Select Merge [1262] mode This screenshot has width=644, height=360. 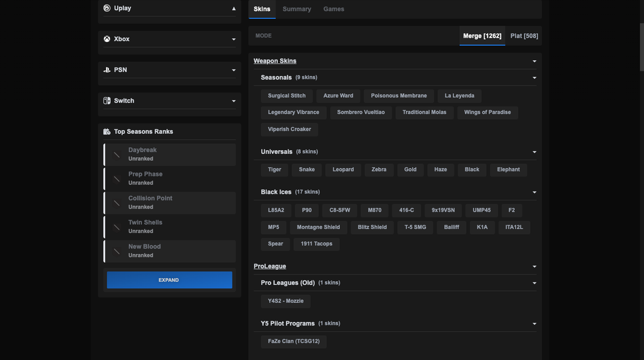click(482, 36)
